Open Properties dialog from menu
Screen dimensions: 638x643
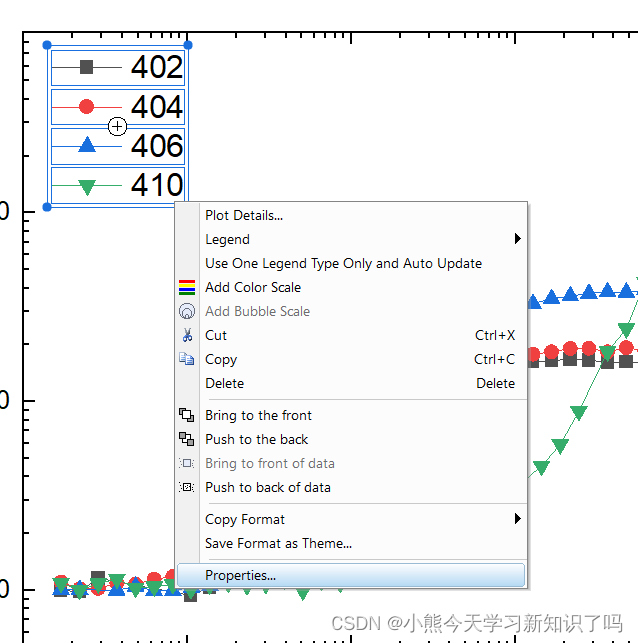click(x=351, y=575)
